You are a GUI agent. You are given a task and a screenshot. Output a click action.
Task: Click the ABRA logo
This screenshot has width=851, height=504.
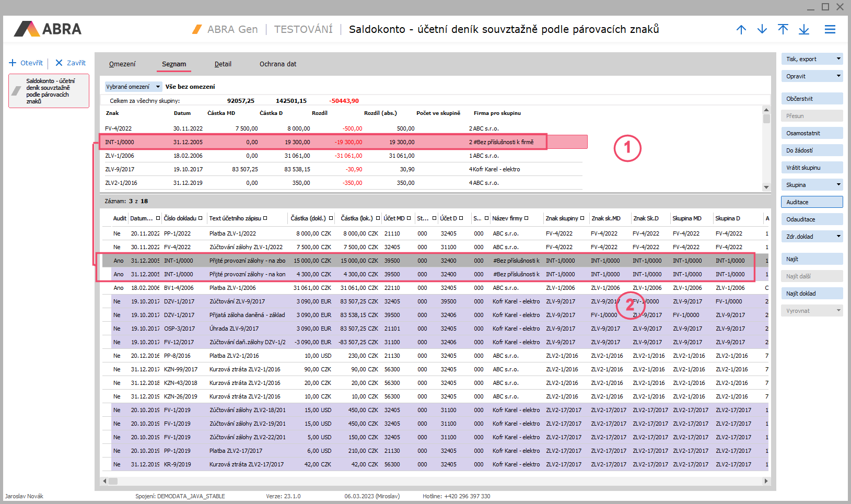tap(48, 29)
